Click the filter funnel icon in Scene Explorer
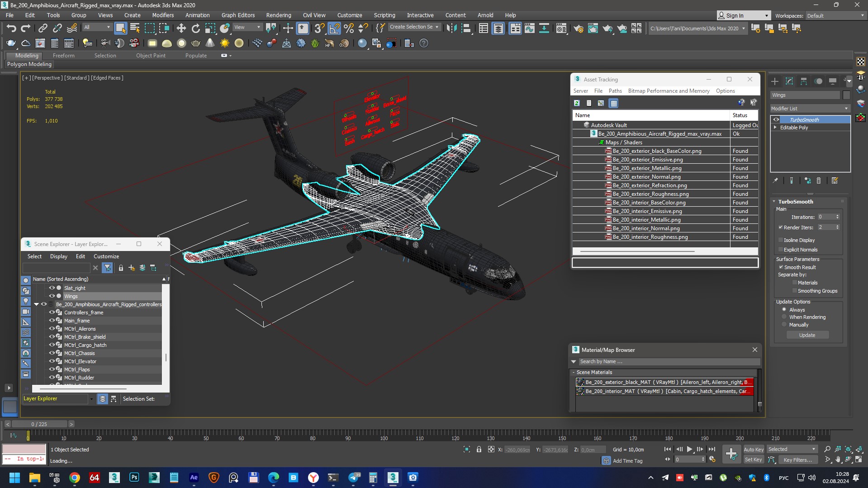Image resolution: width=868 pixels, height=488 pixels. (107, 268)
